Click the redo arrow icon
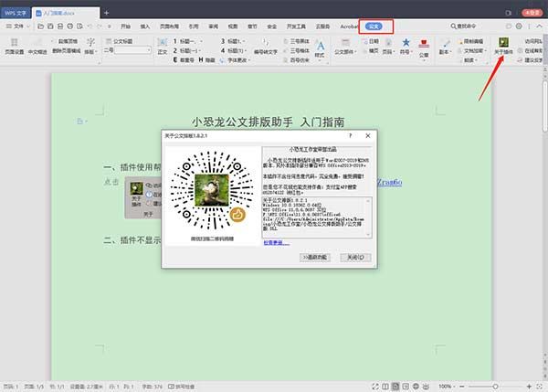Image resolution: width=548 pixels, height=392 pixels. [x=100, y=26]
